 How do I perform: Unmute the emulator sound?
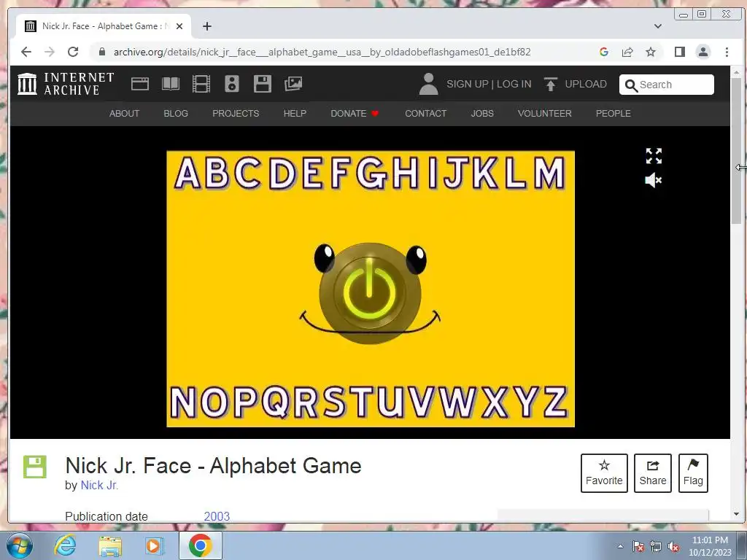coord(654,181)
